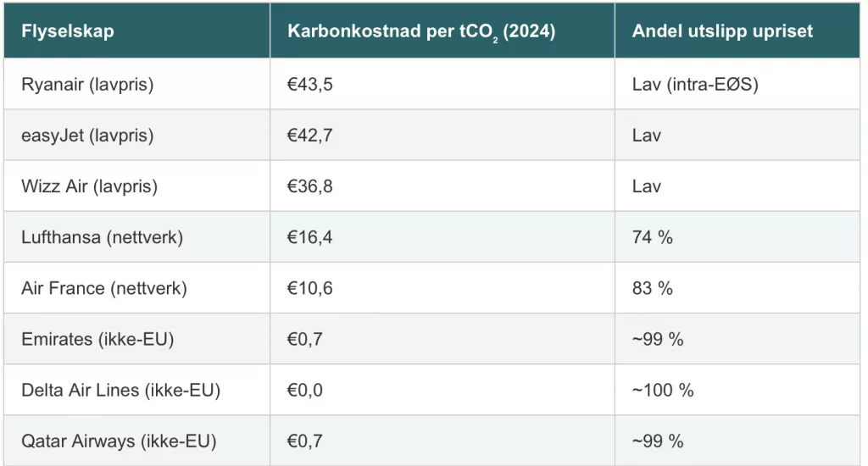Select the €16,4 cost cell
Viewport: 868px width, 466px height.
pyautogui.click(x=310, y=237)
